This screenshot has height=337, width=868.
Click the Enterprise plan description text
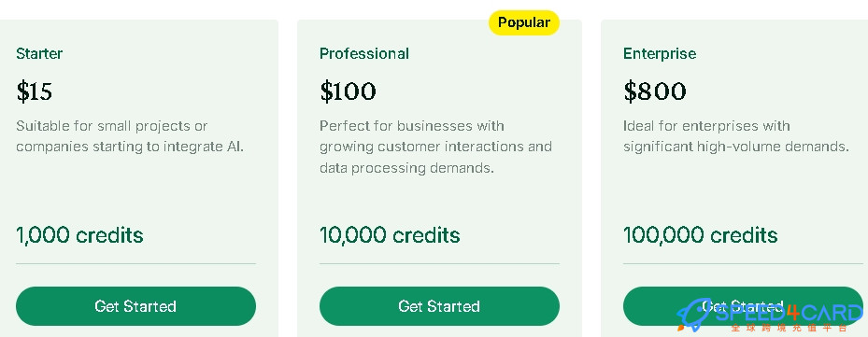point(736,136)
